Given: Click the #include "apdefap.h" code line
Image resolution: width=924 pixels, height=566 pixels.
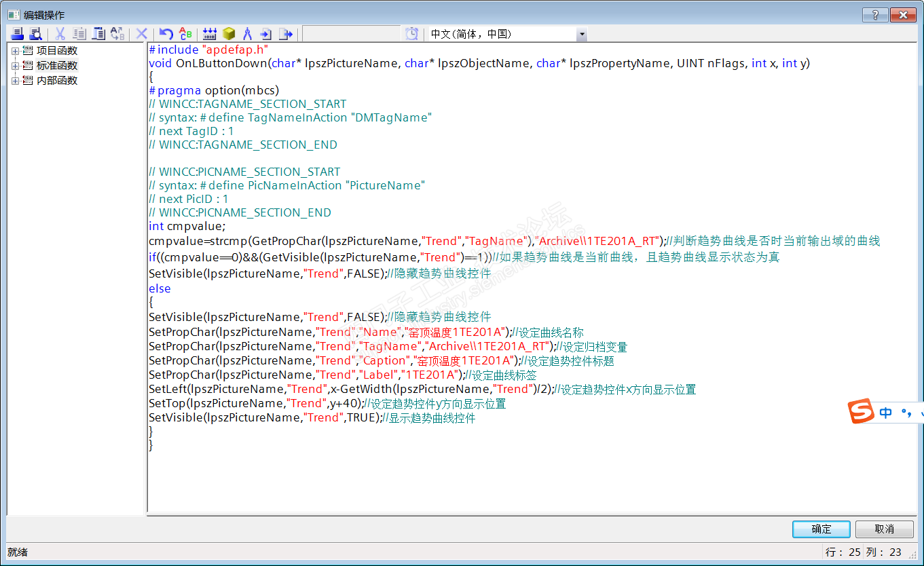Looking at the screenshot, I should pos(208,50).
